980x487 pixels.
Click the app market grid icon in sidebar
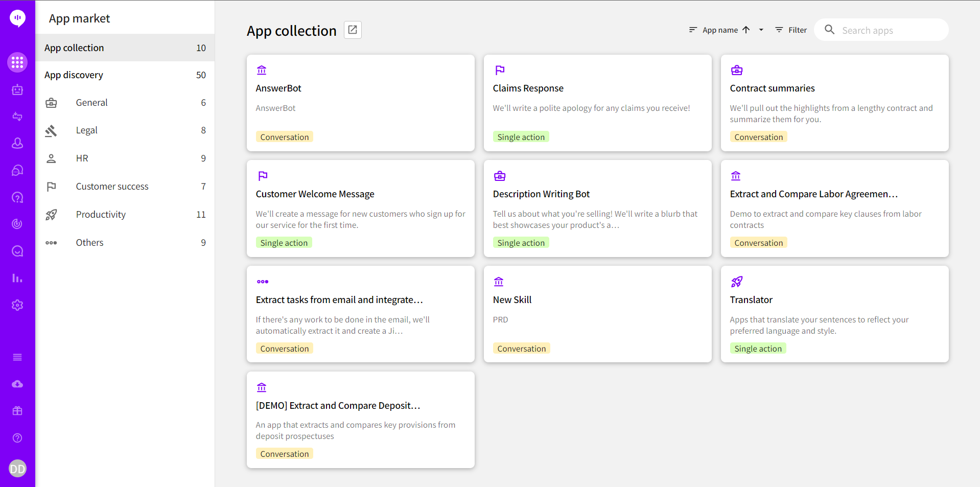click(x=17, y=62)
